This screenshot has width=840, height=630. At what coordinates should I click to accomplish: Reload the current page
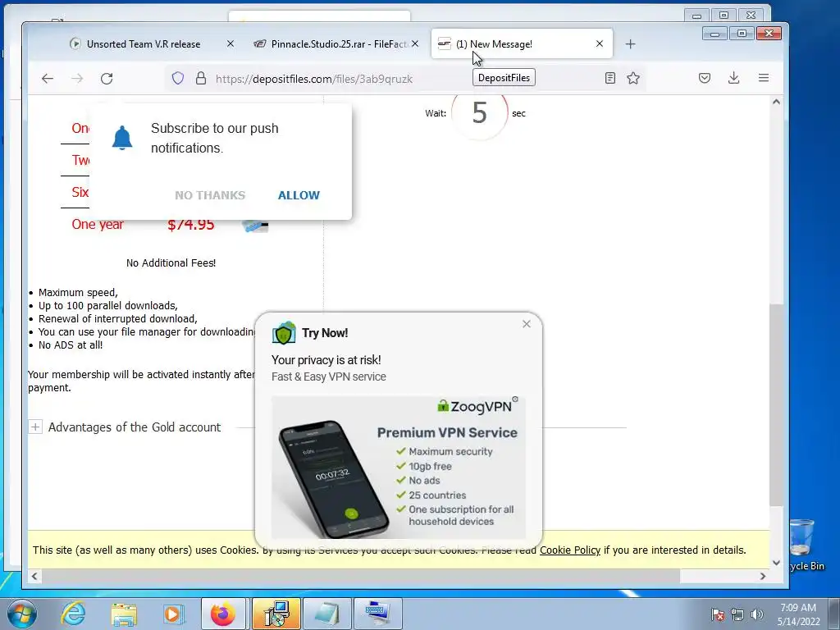click(x=107, y=79)
